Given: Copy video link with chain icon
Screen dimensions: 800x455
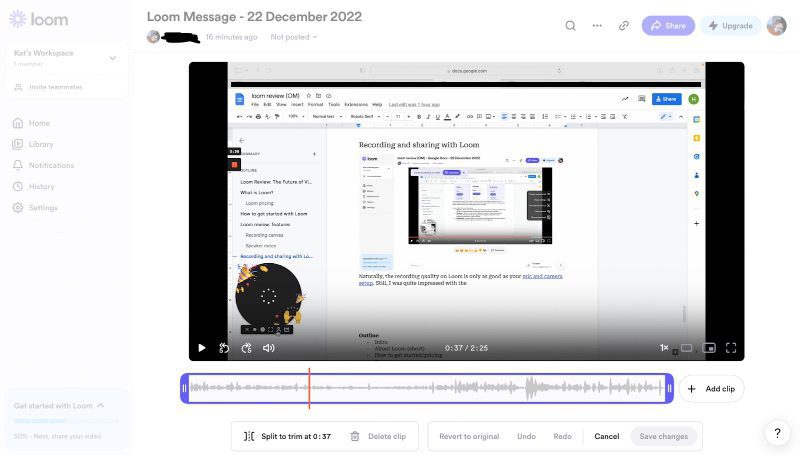Looking at the screenshot, I should (623, 26).
